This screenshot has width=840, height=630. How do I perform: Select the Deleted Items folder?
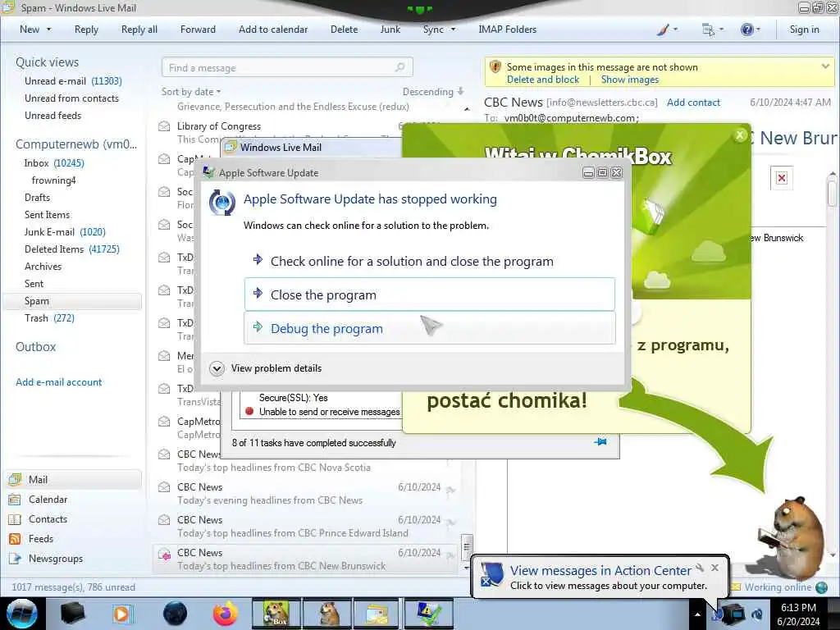(72, 249)
